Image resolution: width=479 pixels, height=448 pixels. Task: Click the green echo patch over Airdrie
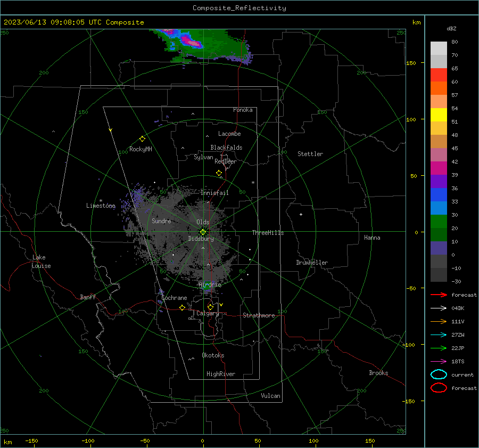pyautogui.click(x=207, y=285)
